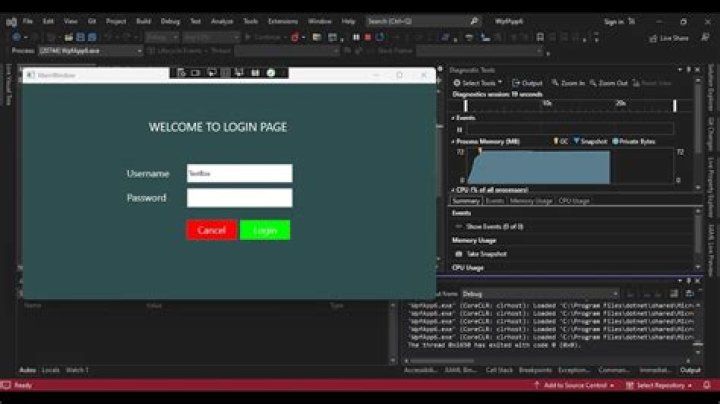Open the Select Tools dropdown
This screenshot has height=404, width=720.
480,83
